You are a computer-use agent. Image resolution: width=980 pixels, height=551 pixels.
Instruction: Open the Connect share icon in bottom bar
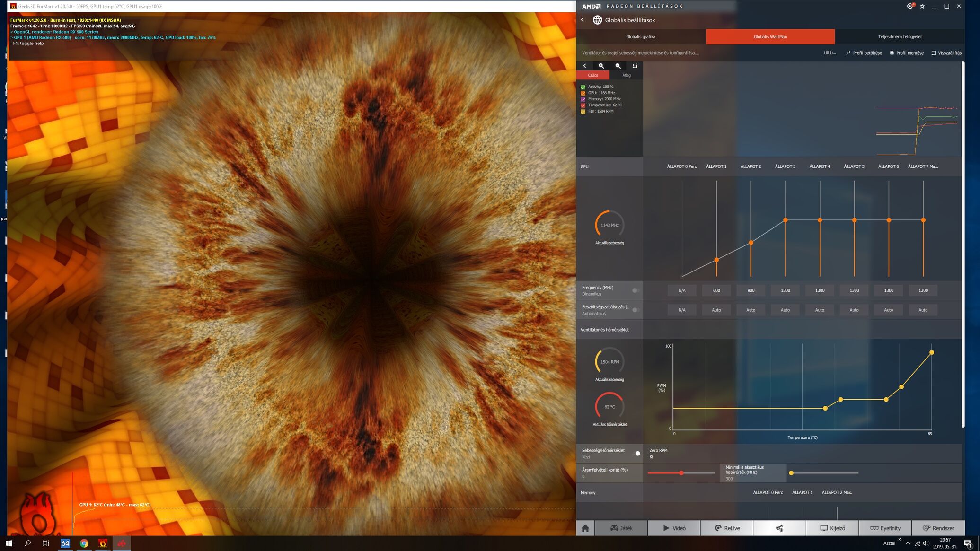(779, 528)
